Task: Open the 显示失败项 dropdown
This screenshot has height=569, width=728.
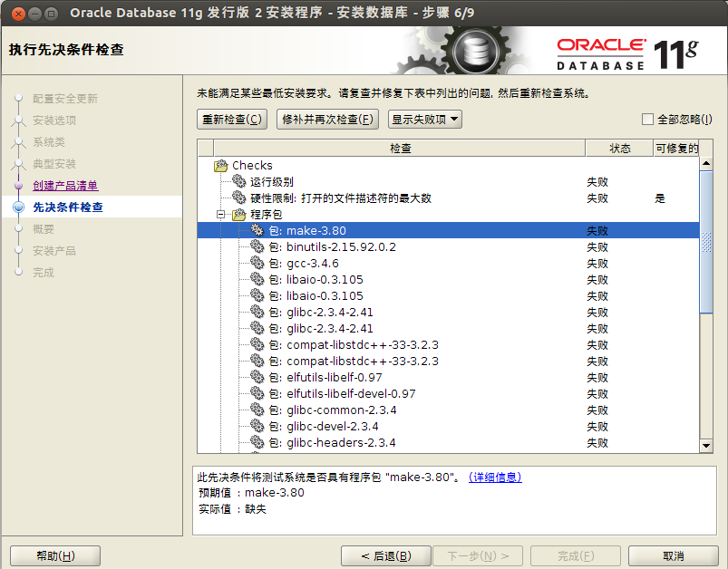Action: click(x=425, y=120)
